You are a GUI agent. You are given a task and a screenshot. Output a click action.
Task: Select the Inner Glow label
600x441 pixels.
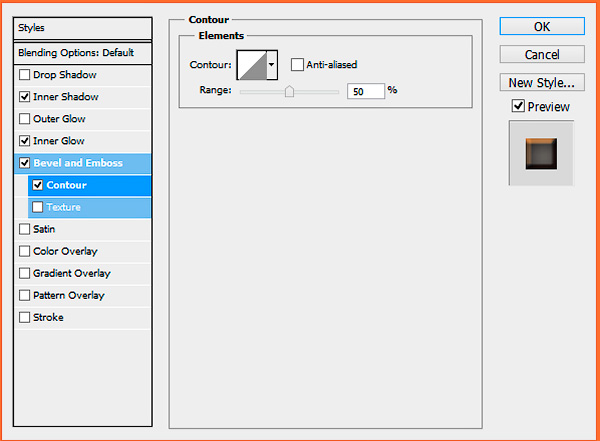click(59, 141)
